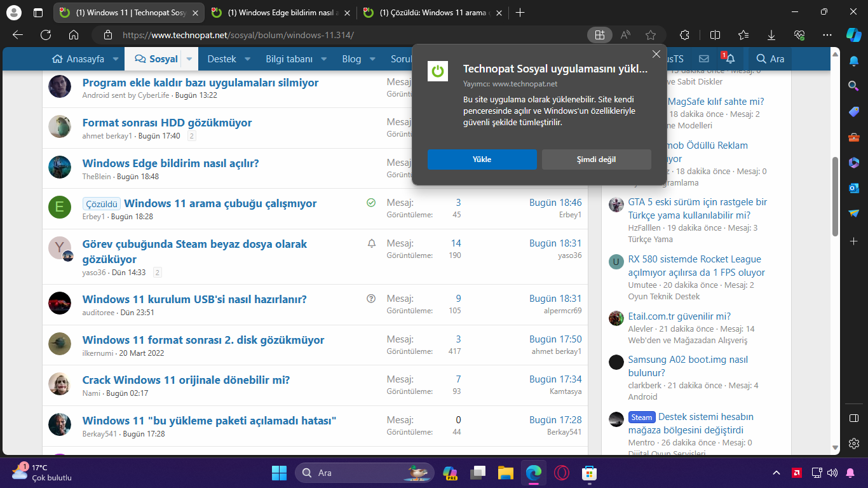Start Read aloud from the address bar
Viewport: 868px width, 488px height.
click(625, 35)
